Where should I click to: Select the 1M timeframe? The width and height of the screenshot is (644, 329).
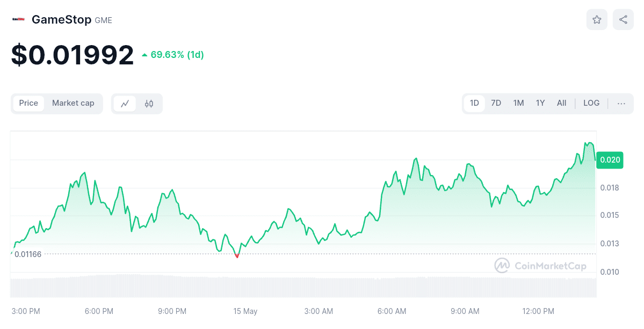pyautogui.click(x=518, y=103)
